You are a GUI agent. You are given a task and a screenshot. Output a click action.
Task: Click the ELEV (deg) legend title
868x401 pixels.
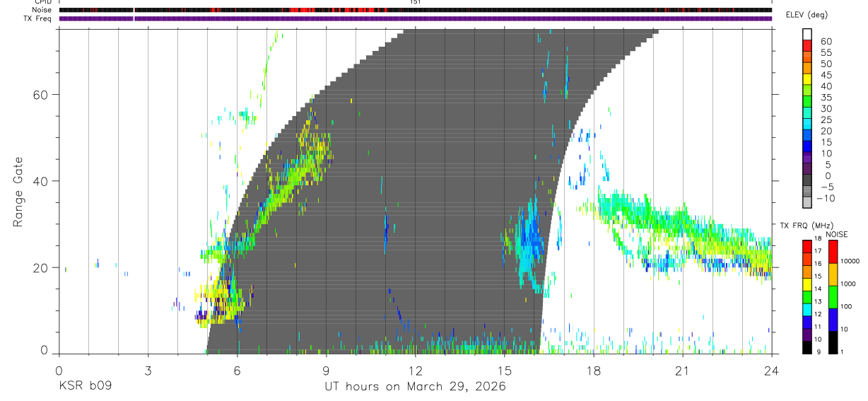(807, 15)
